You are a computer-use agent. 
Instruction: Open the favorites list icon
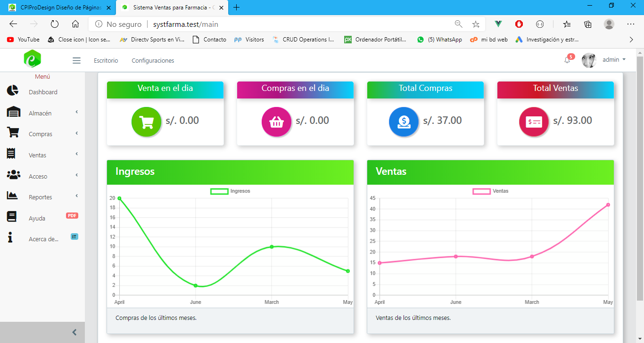tap(567, 24)
